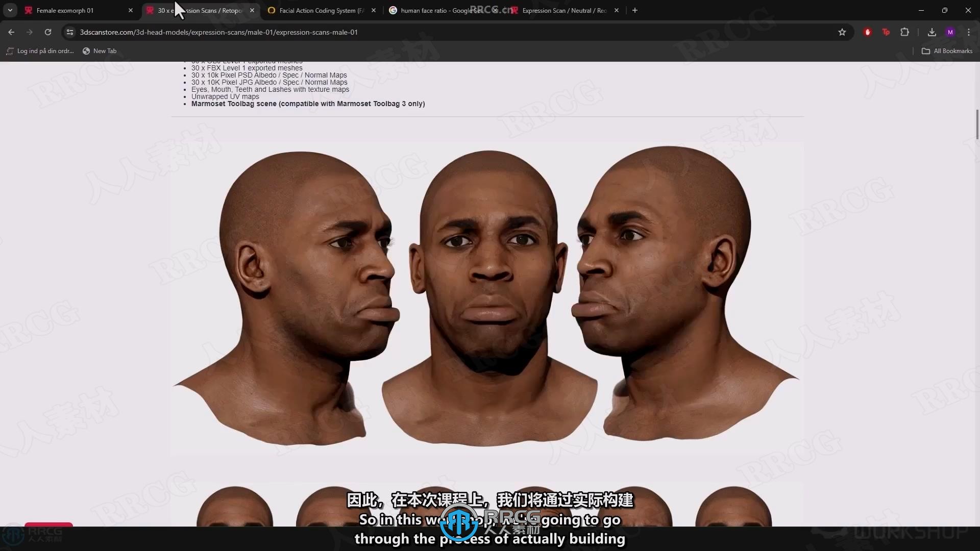Bookmark this page with the star icon
Screen dimensions: 980x551
(x=842, y=32)
